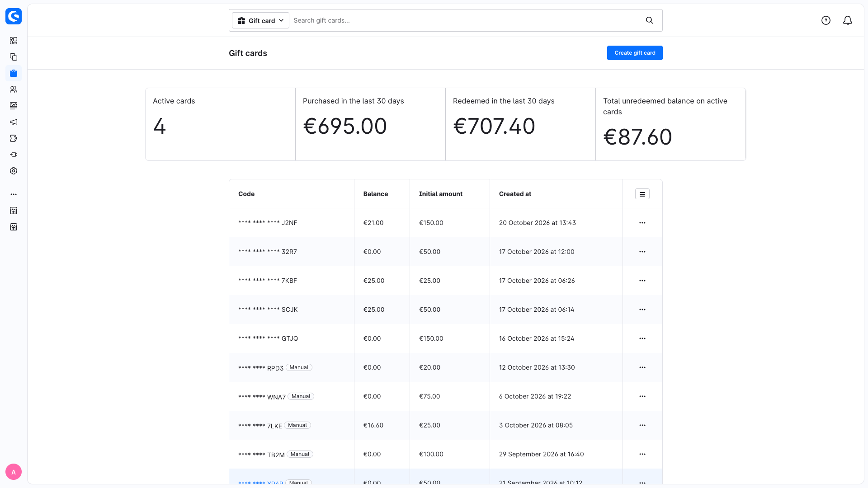Open the Gift card search type dropdown
This screenshot has height=488, width=868.
tap(260, 20)
